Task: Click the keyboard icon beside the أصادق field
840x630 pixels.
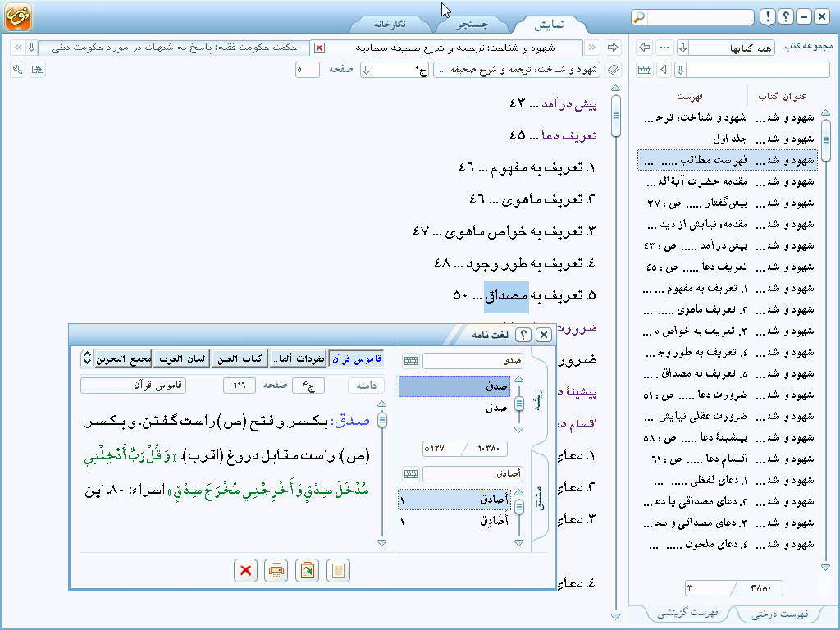Action: coord(410,474)
